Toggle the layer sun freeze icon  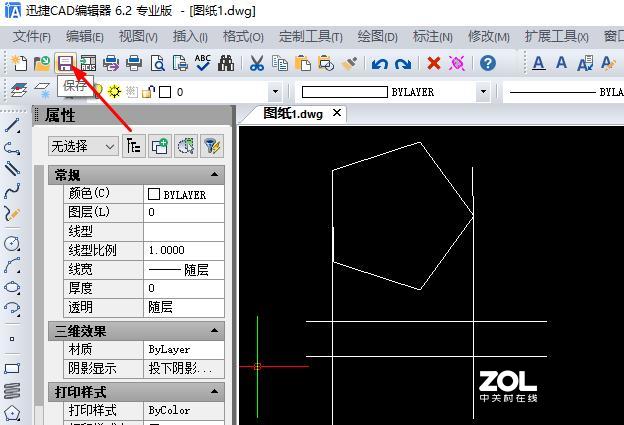tap(115, 92)
